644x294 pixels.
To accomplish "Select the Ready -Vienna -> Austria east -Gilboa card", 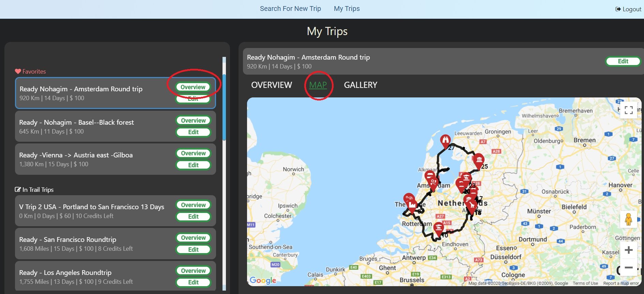I will pyautogui.click(x=116, y=159).
